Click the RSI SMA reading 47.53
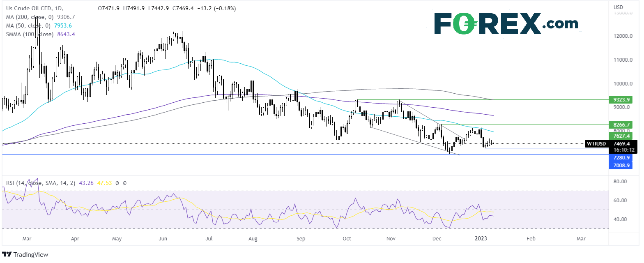This screenshot has height=263, width=644. point(104,182)
